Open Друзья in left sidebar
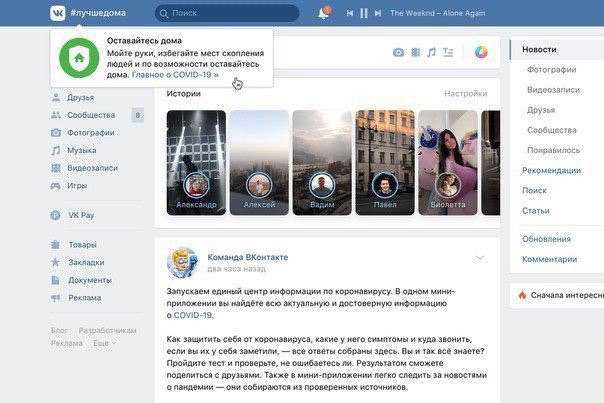Screen dimensions: 604x403 point(81,97)
